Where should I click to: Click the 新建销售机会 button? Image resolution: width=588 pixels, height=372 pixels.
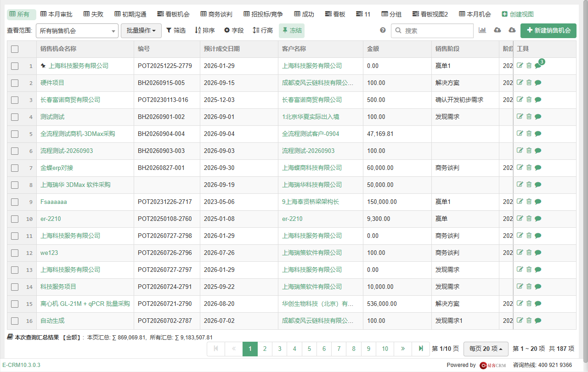tap(548, 31)
